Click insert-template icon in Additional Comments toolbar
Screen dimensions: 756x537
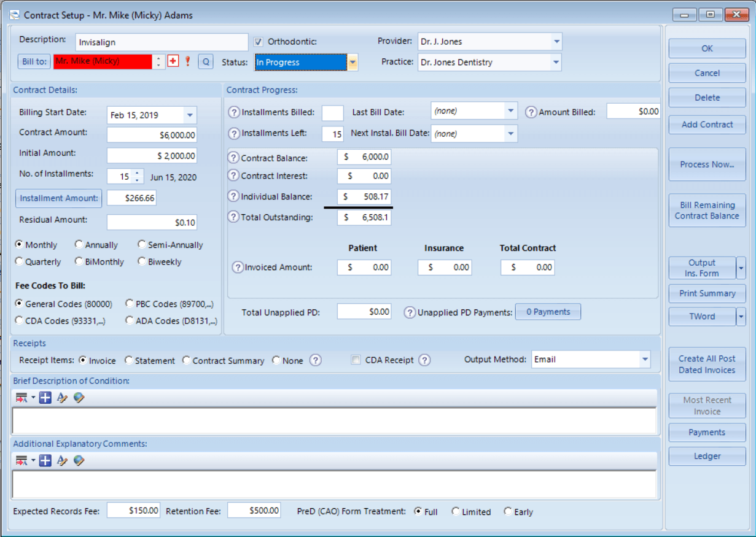(22, 460)
